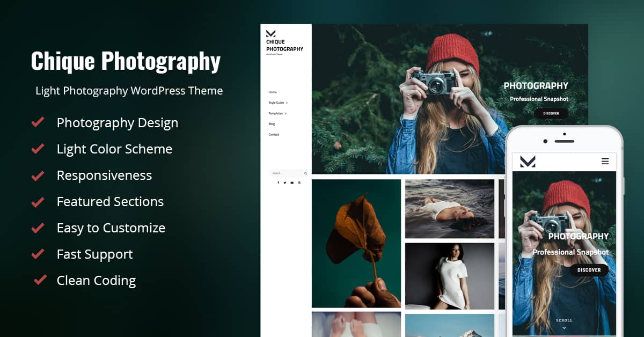
Task: Click the Chique Photography site title in sidebar
Action: coord(284,45)
